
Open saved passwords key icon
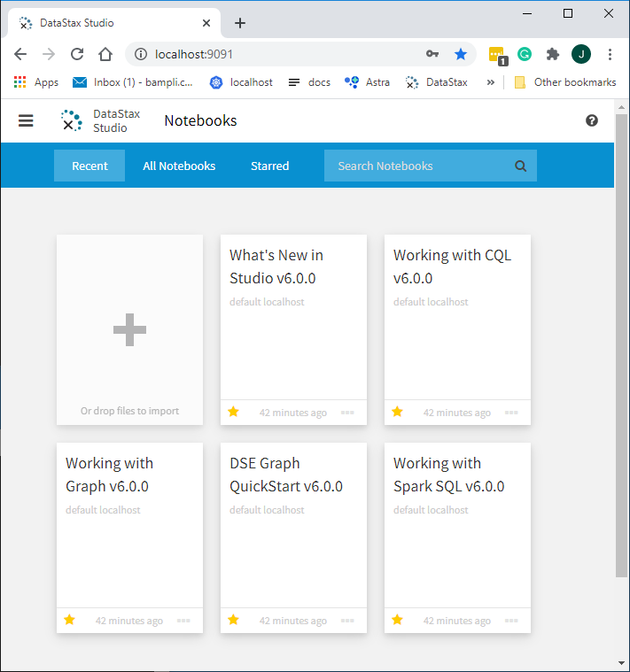(432, 54)
